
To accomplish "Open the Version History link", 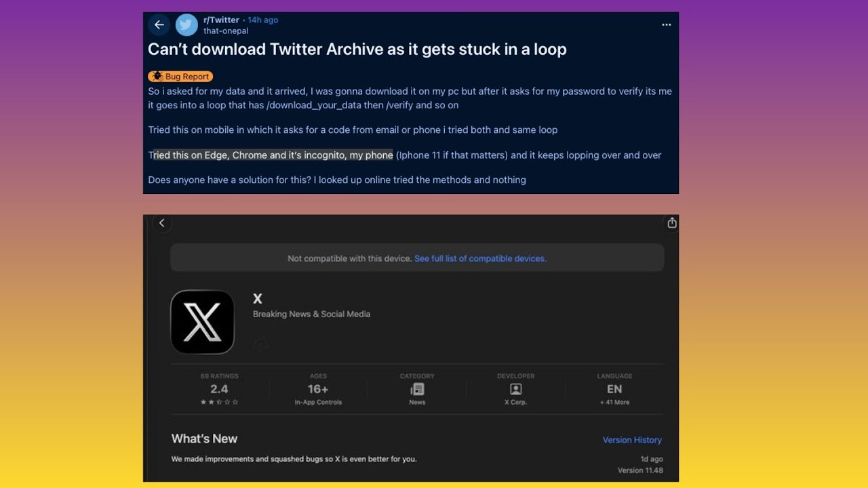I will [632, 440].
